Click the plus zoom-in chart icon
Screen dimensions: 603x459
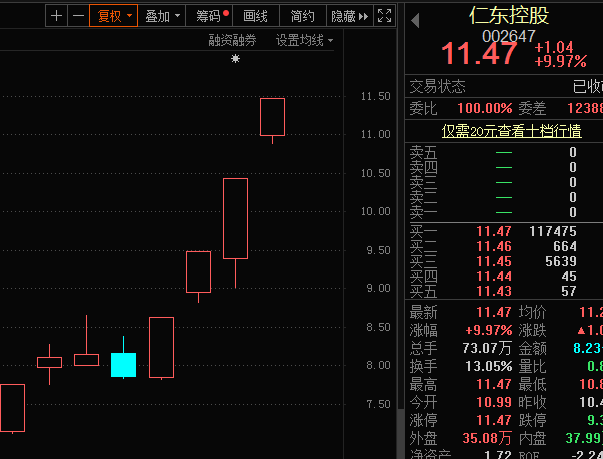click(x=57, y=16)
